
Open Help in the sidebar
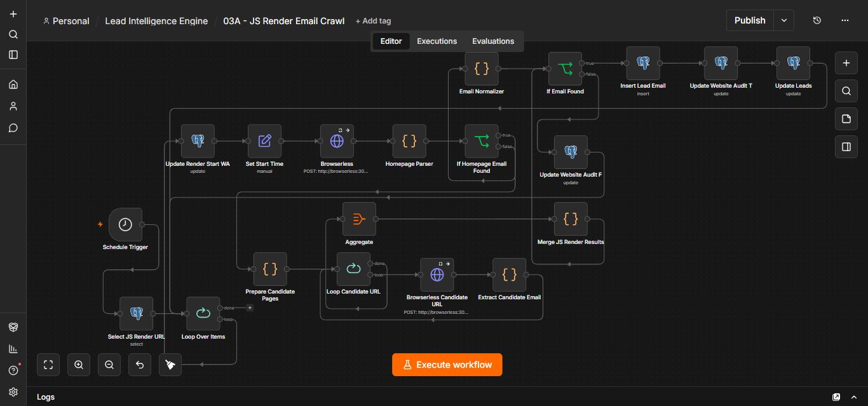click(13, 370)
